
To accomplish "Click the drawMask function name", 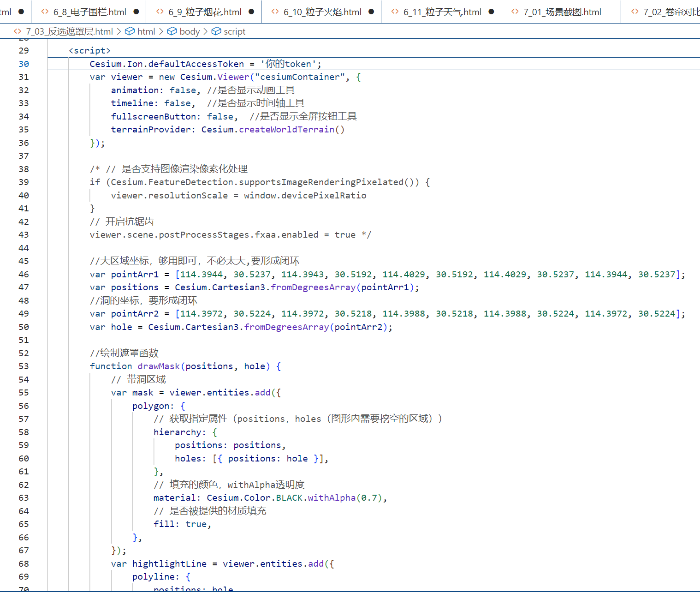I will pyautogui.click(x=159, y=366).
